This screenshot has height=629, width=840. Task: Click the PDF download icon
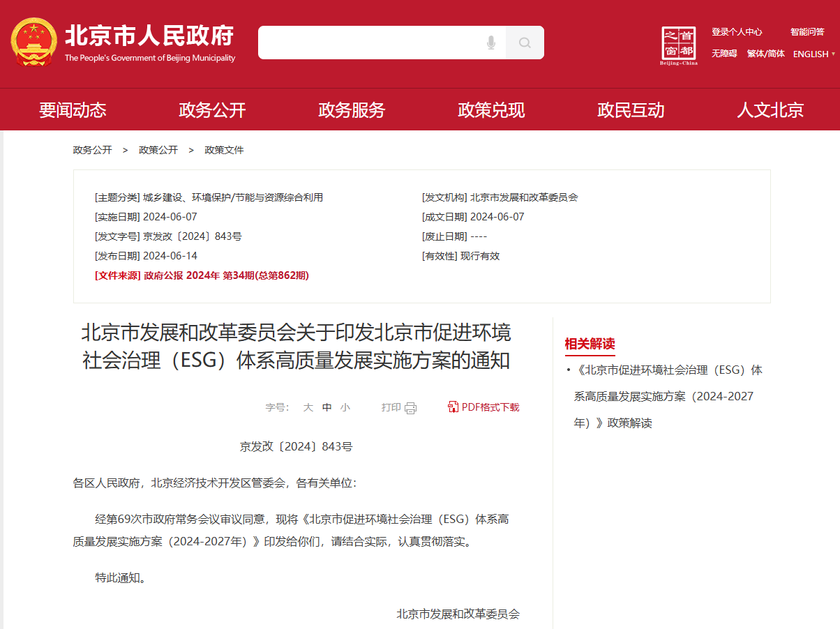[453, 407]
